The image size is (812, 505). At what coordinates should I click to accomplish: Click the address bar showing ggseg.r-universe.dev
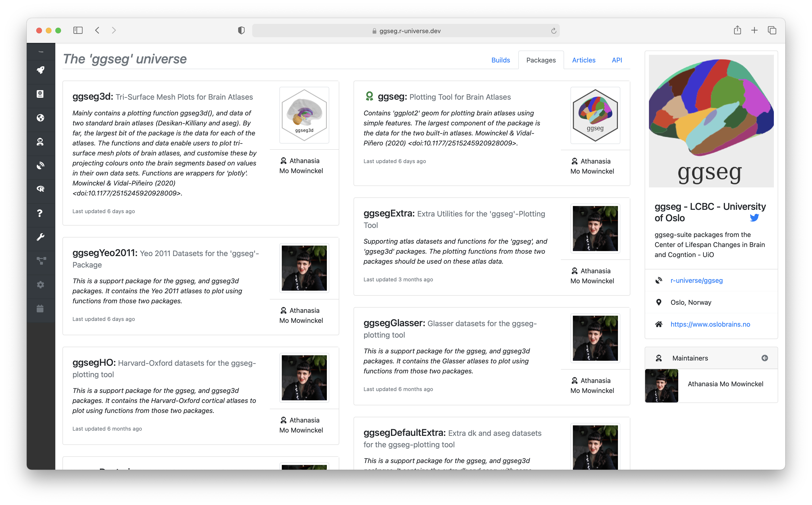click(x=406, y=31)
